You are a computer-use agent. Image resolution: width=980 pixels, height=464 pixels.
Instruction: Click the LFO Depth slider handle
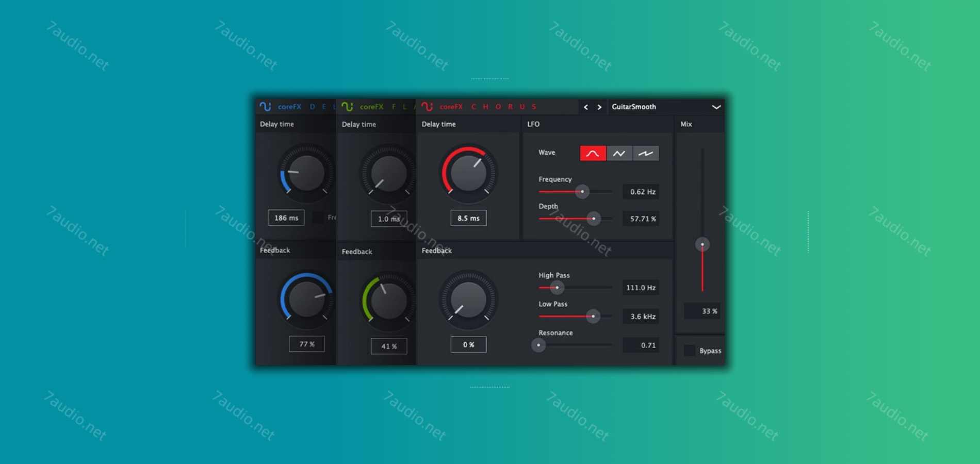point(594,219)
